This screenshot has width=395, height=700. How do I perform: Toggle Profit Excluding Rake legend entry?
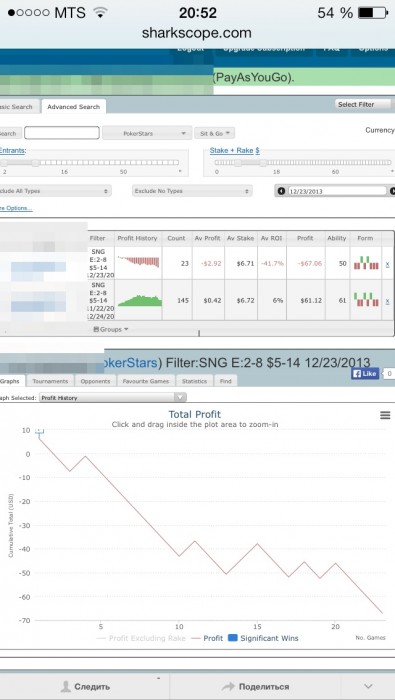tap(141, 638)
